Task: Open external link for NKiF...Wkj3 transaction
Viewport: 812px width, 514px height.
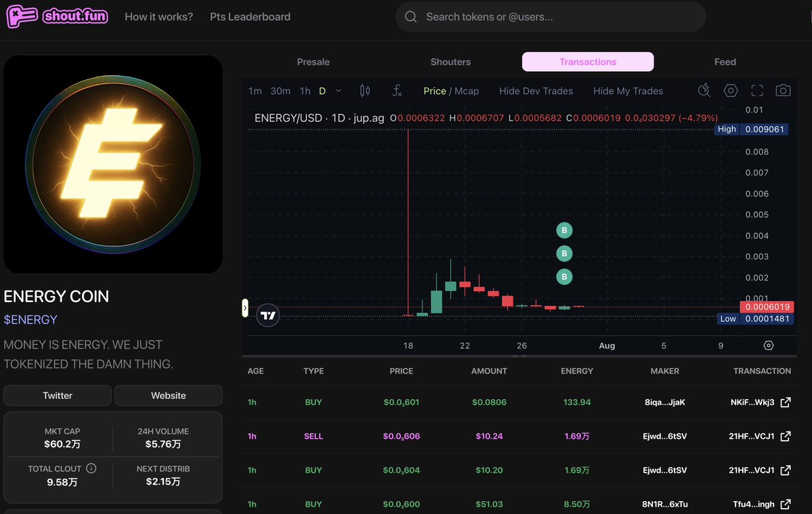Action: (785, 402)
